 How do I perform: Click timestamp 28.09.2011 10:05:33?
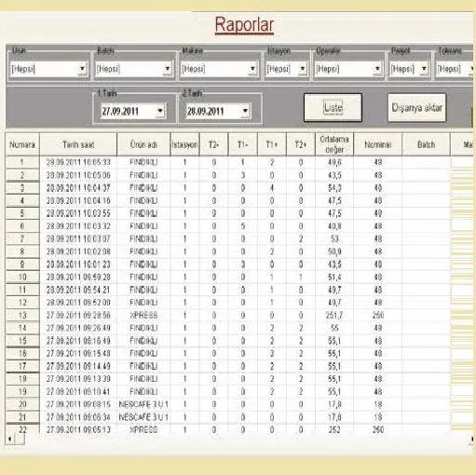[78, 162]
